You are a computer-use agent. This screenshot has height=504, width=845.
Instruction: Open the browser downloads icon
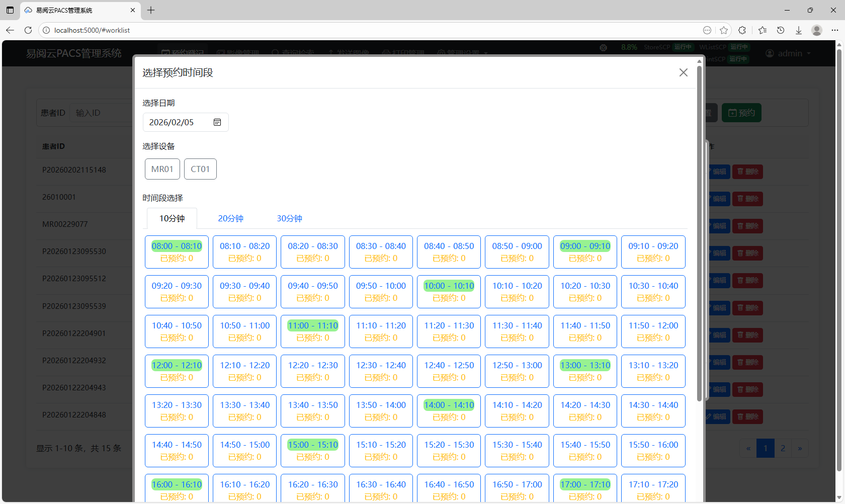tap(798, 30)
